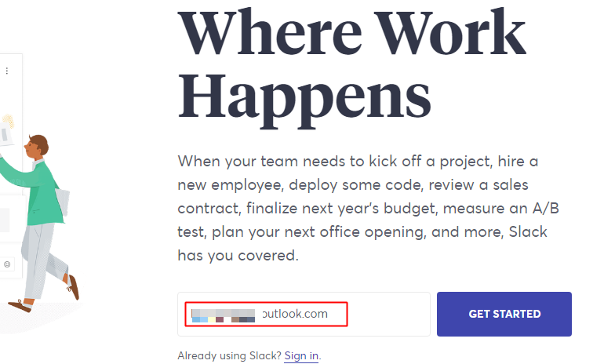Follow the Sign in link

(x=301, y=355)
